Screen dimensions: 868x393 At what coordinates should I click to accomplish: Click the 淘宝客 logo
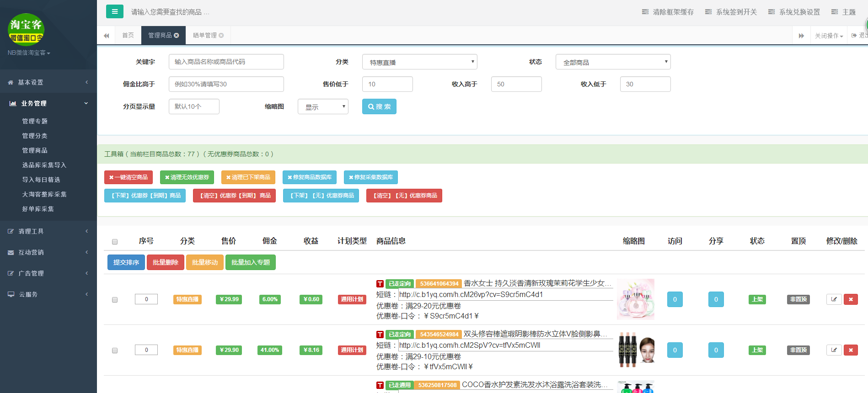coord(26,30)
